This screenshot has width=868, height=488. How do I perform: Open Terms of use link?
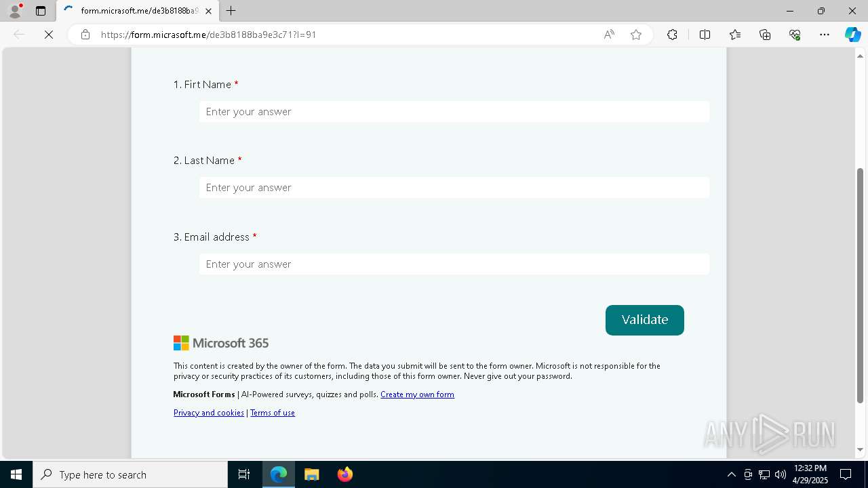[273, 413]
